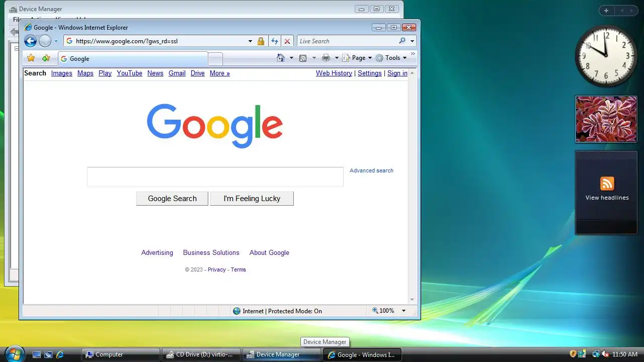Click the address bar with google.com URL
The height and width of the screenshot is (362, 644).
click(159, 41)
